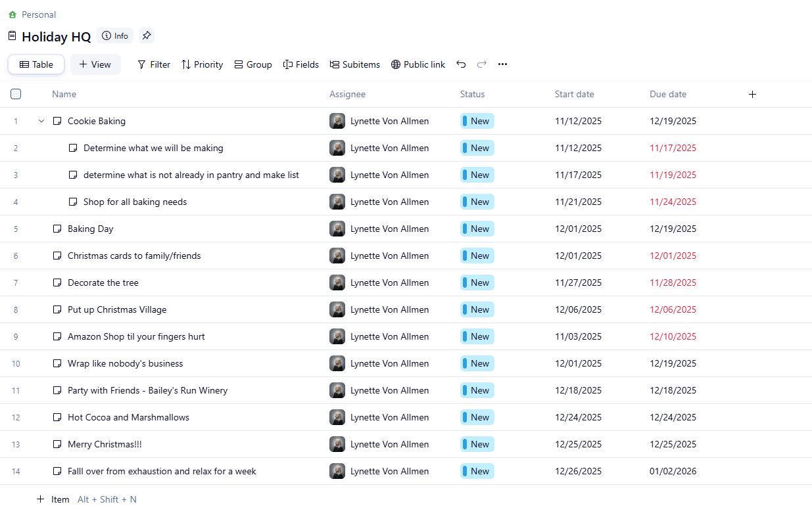
Task: Open the Filter options
Action: point(154,64)
